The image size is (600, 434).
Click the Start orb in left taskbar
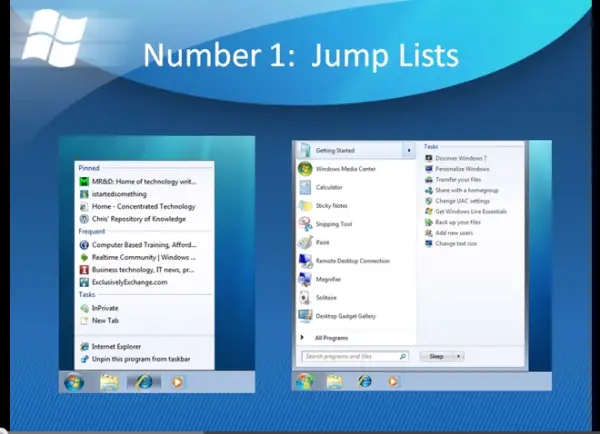(74, 382)
